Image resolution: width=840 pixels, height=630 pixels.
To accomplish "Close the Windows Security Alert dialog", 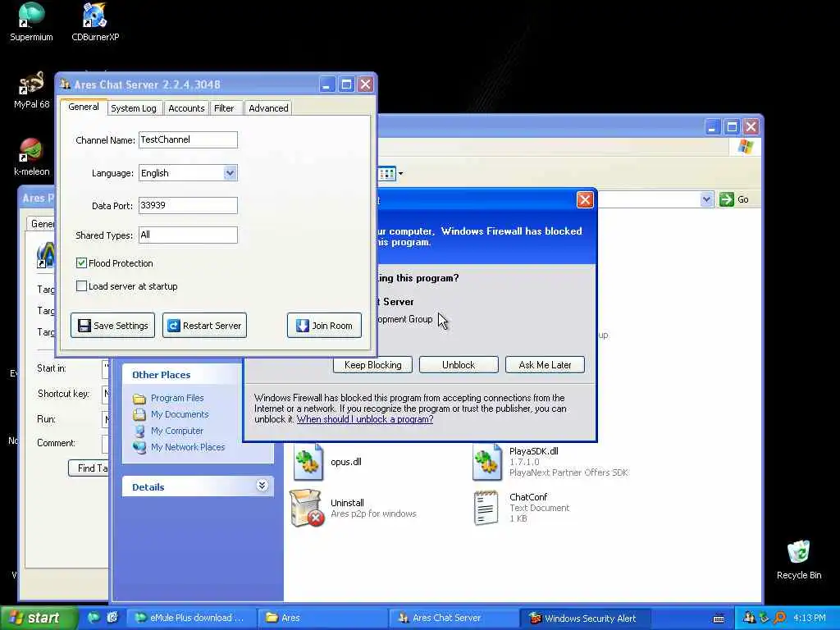I will 584,200.
